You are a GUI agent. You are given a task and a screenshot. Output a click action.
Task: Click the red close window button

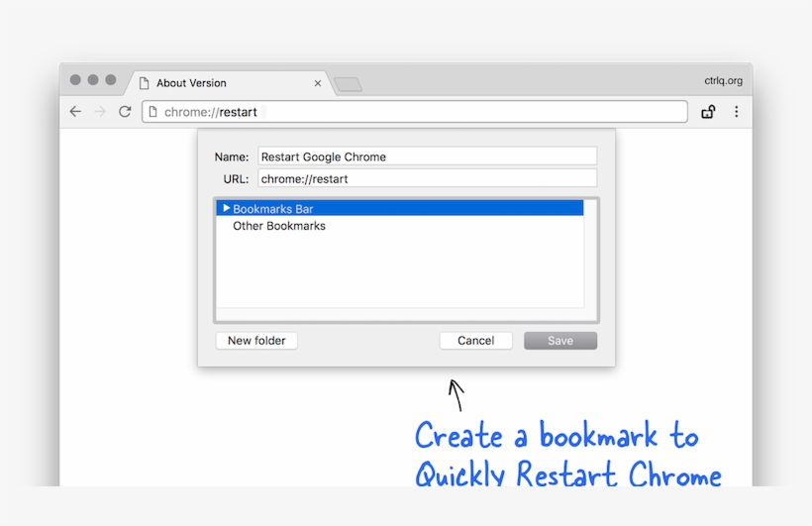(75, 79)
